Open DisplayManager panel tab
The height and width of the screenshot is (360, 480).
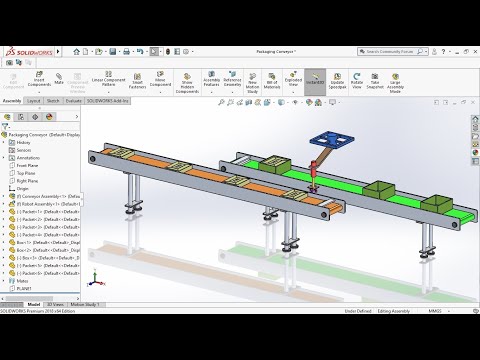click(x=49, y=117)
